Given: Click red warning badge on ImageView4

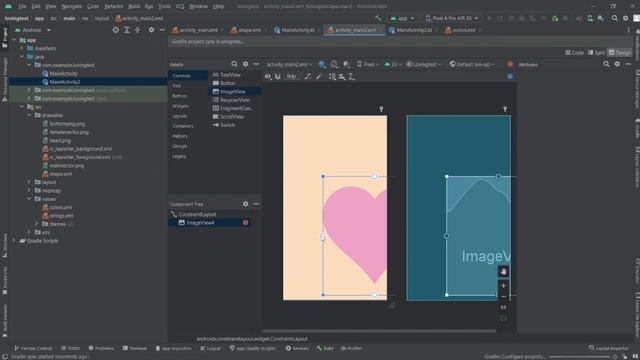Looking at the screenshot, I should click(x=245, y=222).
